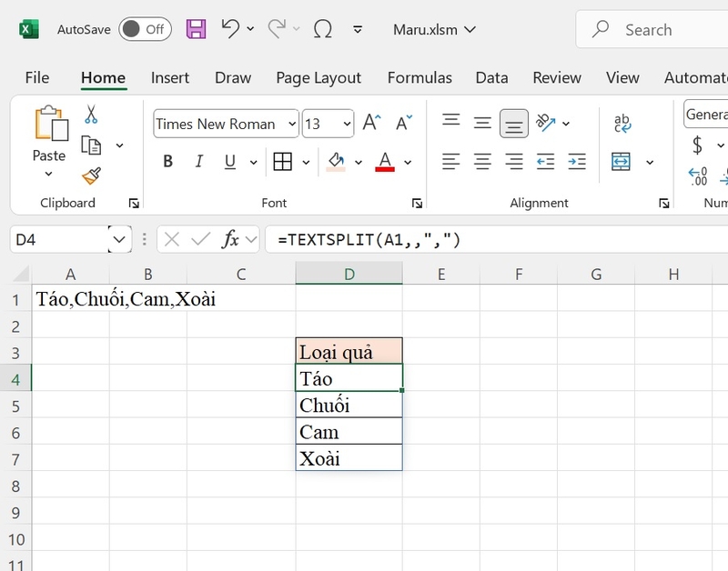This screenshot has width=728, height=571.
Task: Select the Increase Font Size icon
Action: [369, 120]
